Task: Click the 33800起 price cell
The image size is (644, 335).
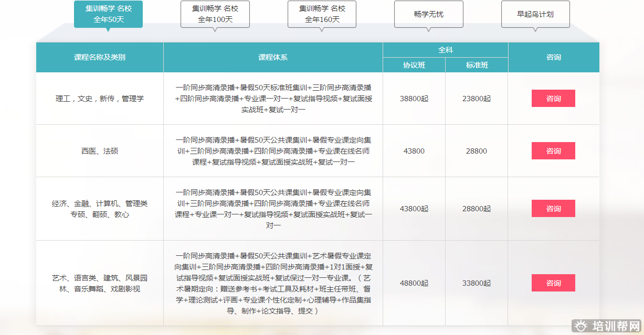Action: coord(477,283)
